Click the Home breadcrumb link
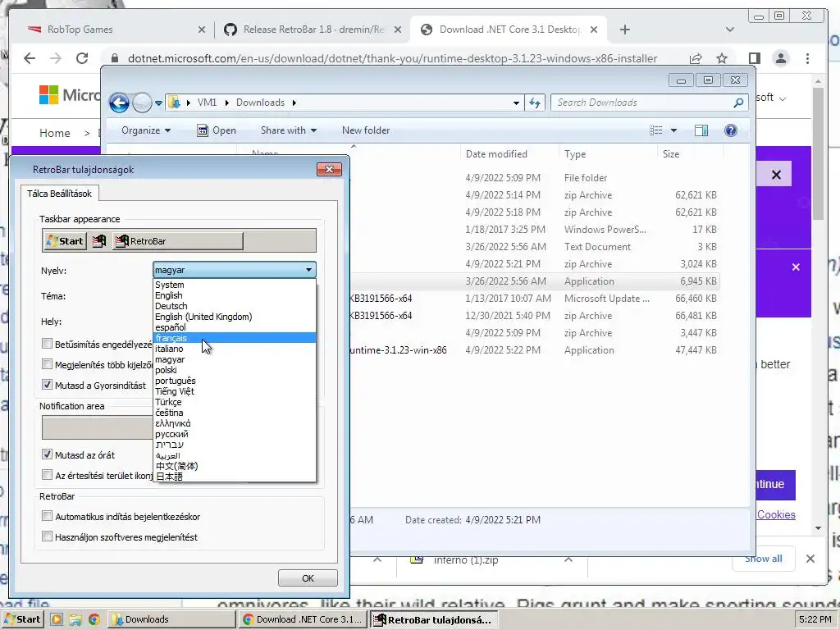Screen dimensions: 840x630 (x=55, y=133)
